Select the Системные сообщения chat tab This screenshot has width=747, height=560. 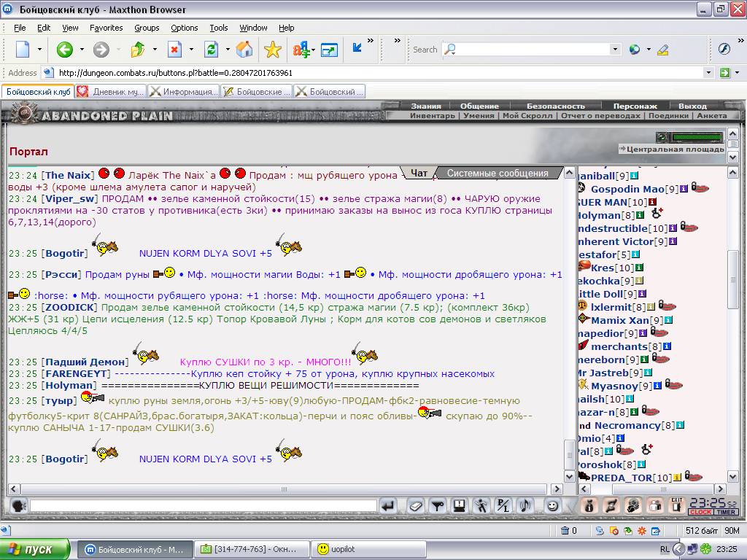point(498,174)
